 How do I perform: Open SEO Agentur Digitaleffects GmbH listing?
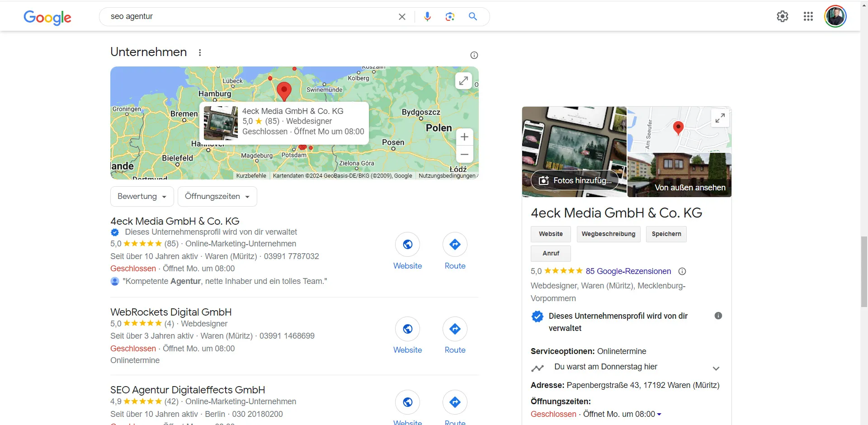click(188, 390)
